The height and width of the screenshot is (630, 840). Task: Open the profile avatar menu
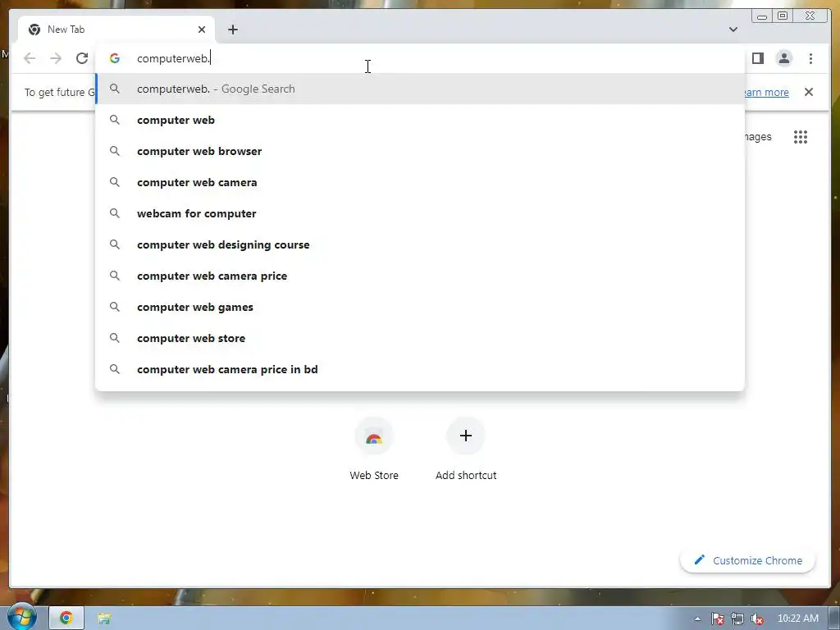pos(783,58)
